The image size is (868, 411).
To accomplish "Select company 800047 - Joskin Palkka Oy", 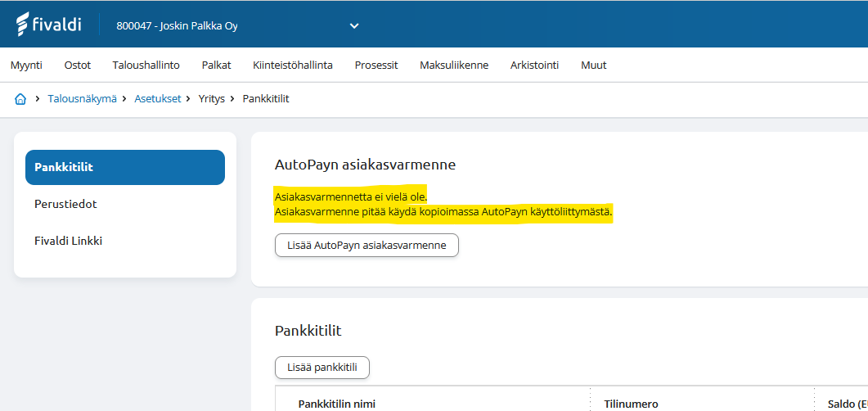I will (178, 26).
